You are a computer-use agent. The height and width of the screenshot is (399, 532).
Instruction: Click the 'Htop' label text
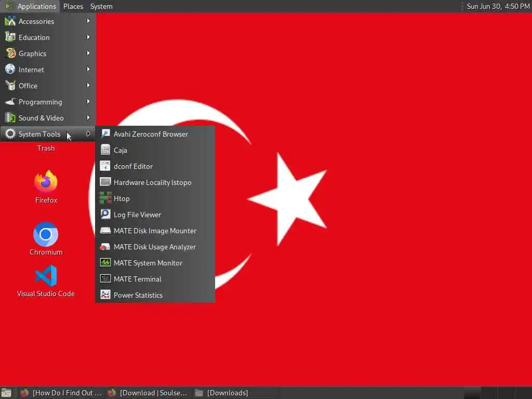(122, 198)
